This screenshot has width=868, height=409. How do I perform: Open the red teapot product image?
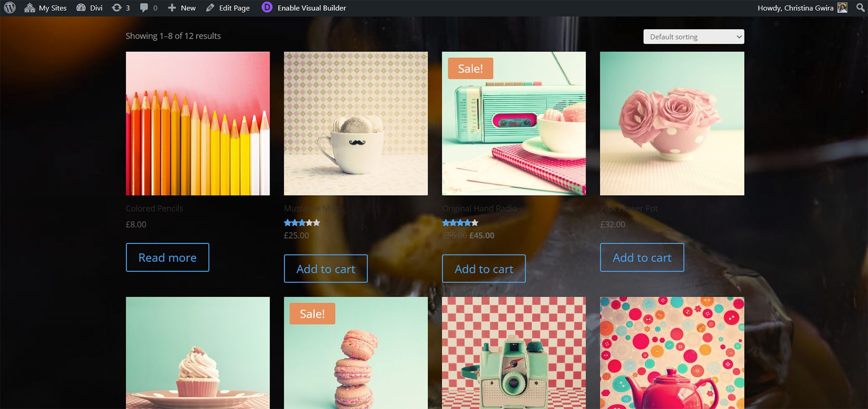tap(672, 353)
